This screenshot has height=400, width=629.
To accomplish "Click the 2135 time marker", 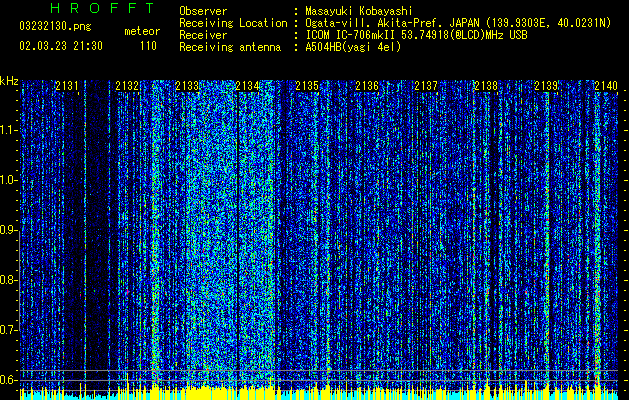I will pos(307,86).
